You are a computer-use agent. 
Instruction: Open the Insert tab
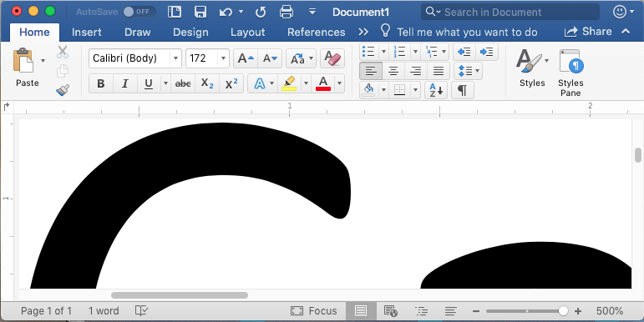point(87,32)
